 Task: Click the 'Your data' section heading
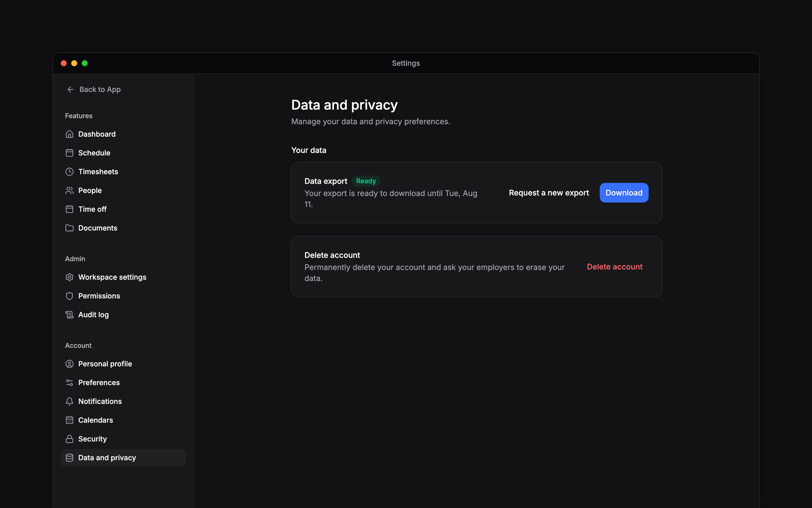[x=309, y=150]
